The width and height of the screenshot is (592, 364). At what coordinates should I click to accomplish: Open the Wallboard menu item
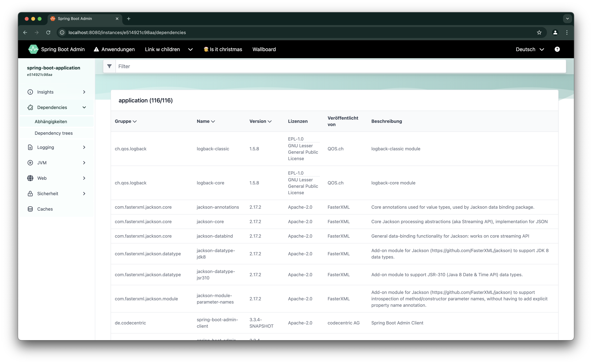pos(264,49)
